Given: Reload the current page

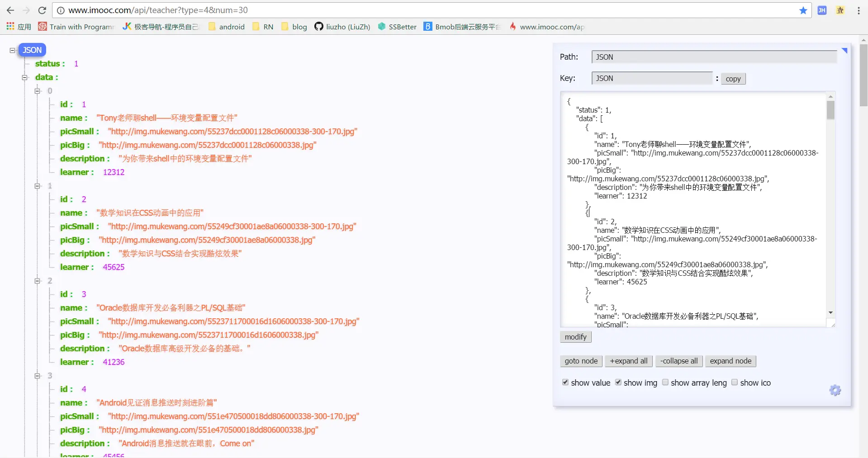Looking at the screenshot, I should 42,10.
